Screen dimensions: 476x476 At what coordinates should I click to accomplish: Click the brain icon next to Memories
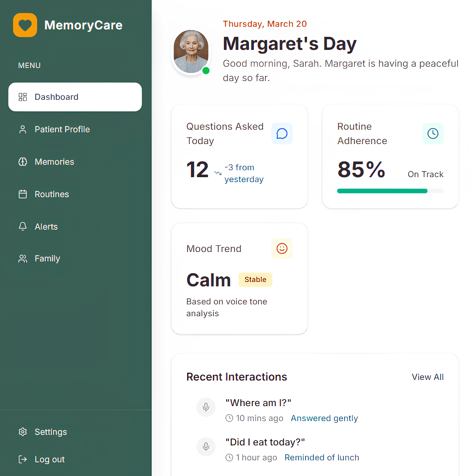point(23,162)
